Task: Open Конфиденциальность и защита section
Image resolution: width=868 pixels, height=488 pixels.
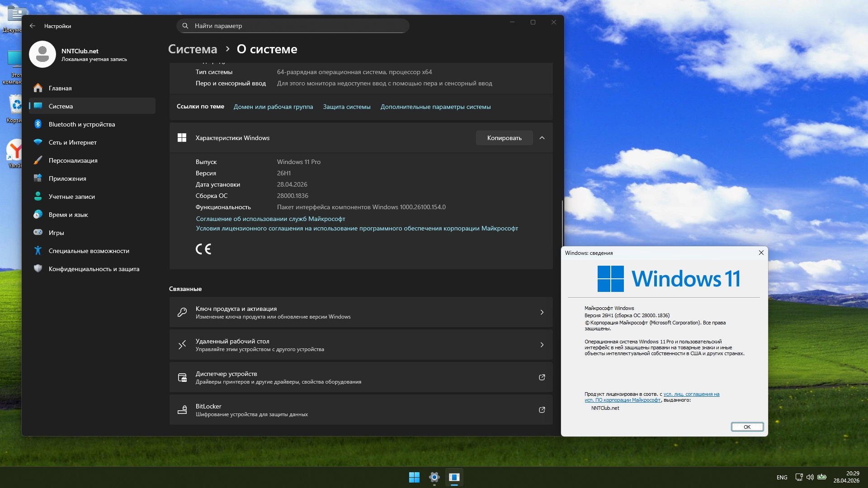Action: point(94,269)
